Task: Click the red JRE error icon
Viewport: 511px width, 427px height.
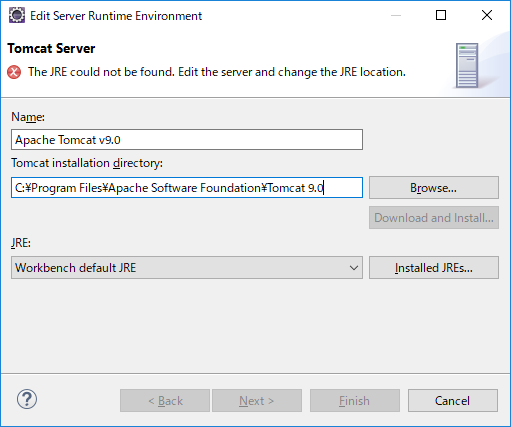Action: coord(14,72)
